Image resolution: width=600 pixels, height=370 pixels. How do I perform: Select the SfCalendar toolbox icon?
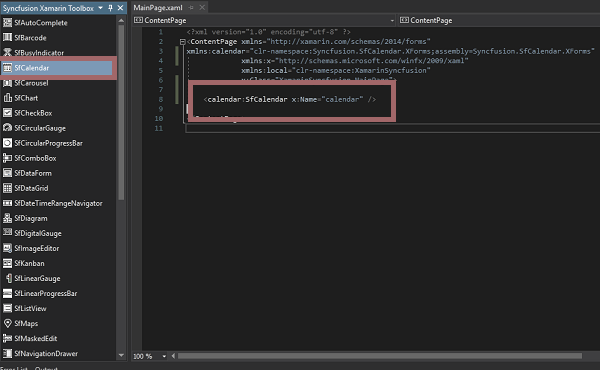tap(7, 68)
